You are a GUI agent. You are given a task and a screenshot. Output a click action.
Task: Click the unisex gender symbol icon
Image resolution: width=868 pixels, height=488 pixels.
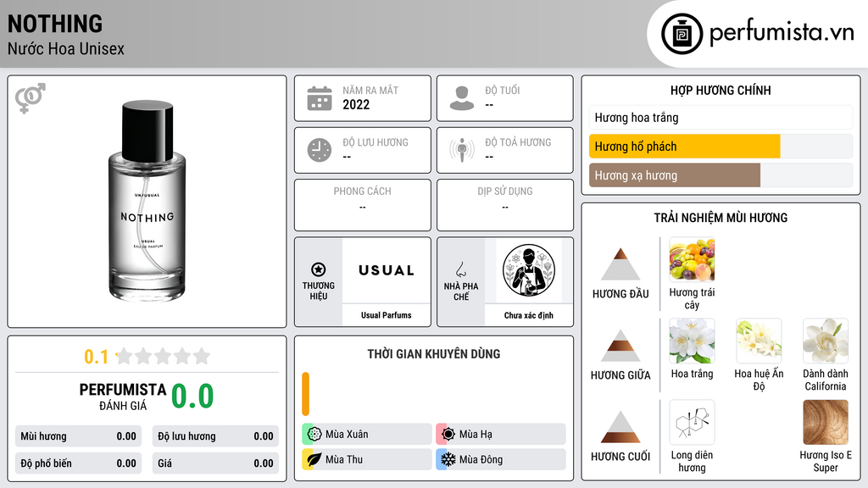point(30,98)
